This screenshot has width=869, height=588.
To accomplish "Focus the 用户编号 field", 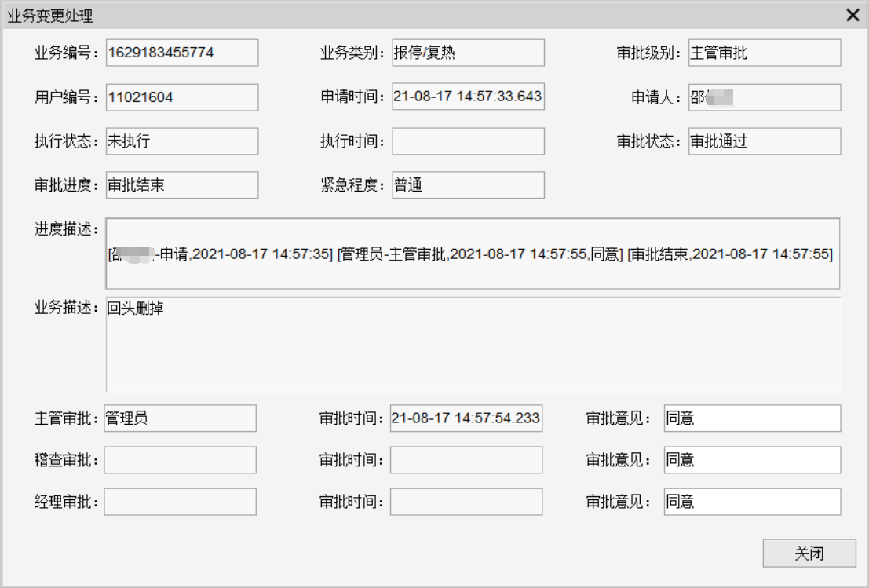I will pyautogui.click(x=182, y=97).
